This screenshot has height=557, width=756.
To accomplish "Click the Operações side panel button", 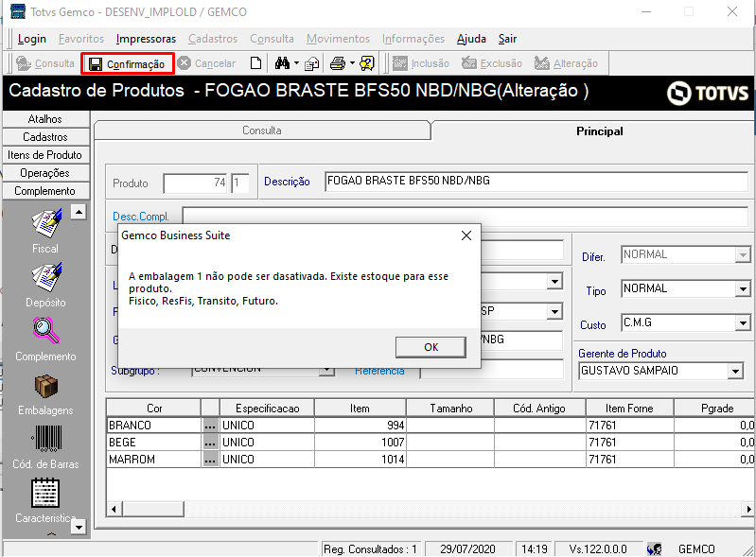I will tap(45, 172).
